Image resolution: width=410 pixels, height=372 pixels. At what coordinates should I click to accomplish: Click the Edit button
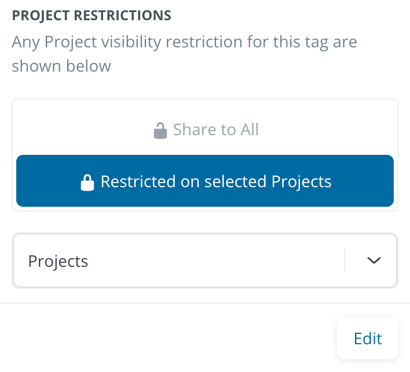(368, 339)
